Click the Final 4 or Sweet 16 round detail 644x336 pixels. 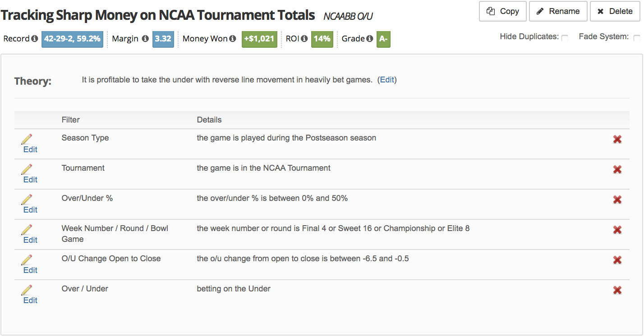click(333, 228)
